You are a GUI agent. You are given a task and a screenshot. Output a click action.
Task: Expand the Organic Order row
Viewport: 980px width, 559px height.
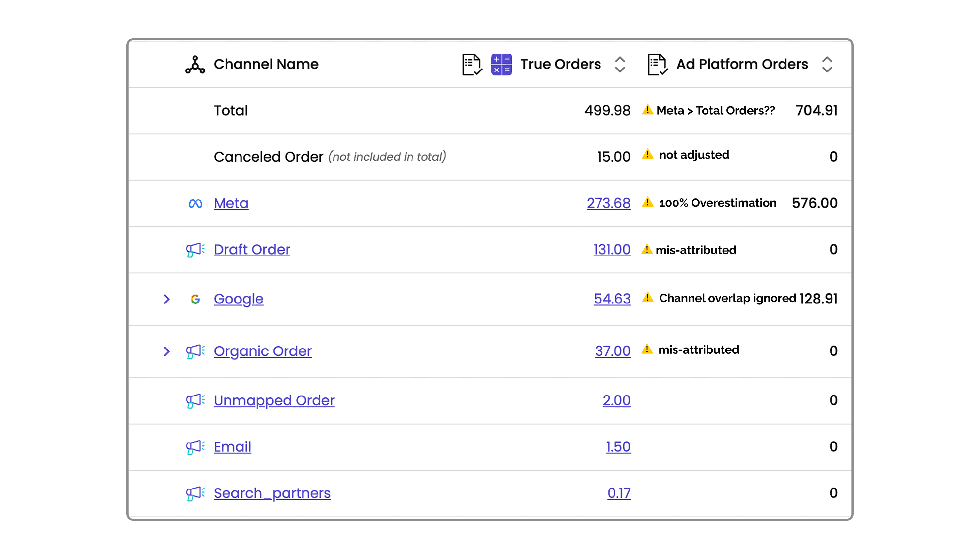coord(166,351)
